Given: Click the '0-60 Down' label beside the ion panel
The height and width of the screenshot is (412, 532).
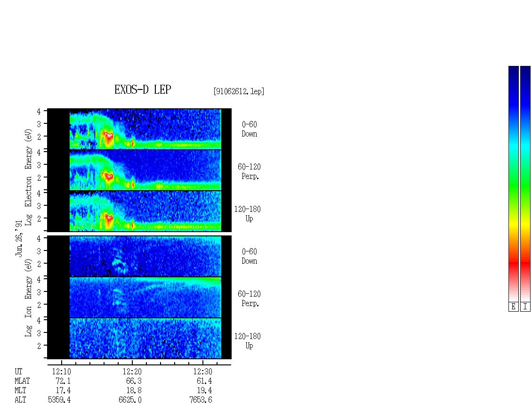Looking at the screenshot, I should (250, 256).
